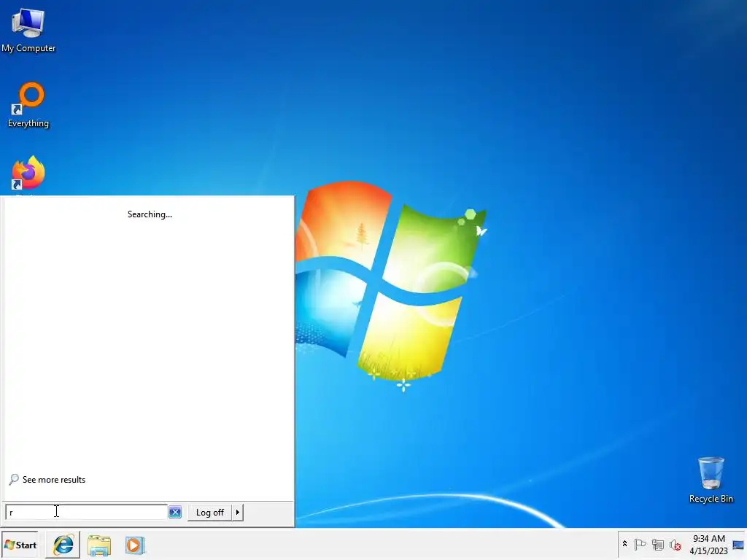Show hidden tray icons
747x560 pixels.
tap(624, 544)
